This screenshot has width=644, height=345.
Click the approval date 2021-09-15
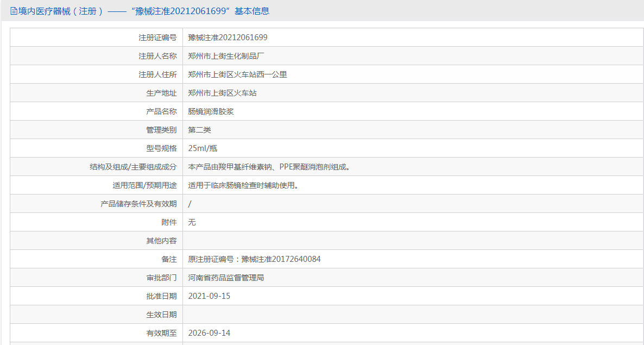[209, 296]
